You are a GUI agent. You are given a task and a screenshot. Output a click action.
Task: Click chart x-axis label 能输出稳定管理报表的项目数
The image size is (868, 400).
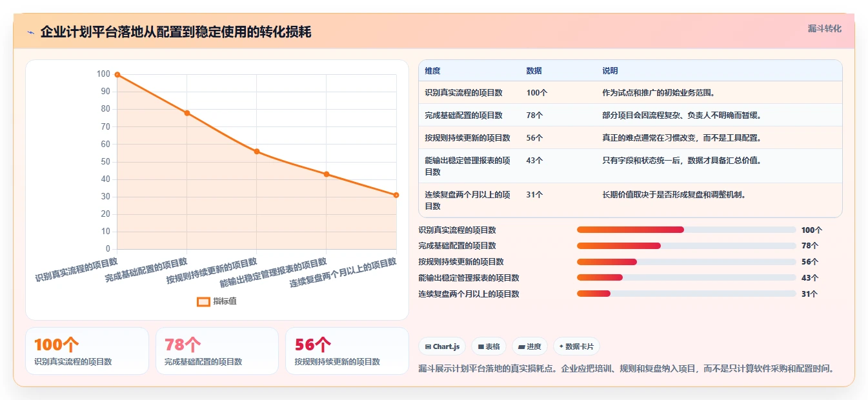274,273
